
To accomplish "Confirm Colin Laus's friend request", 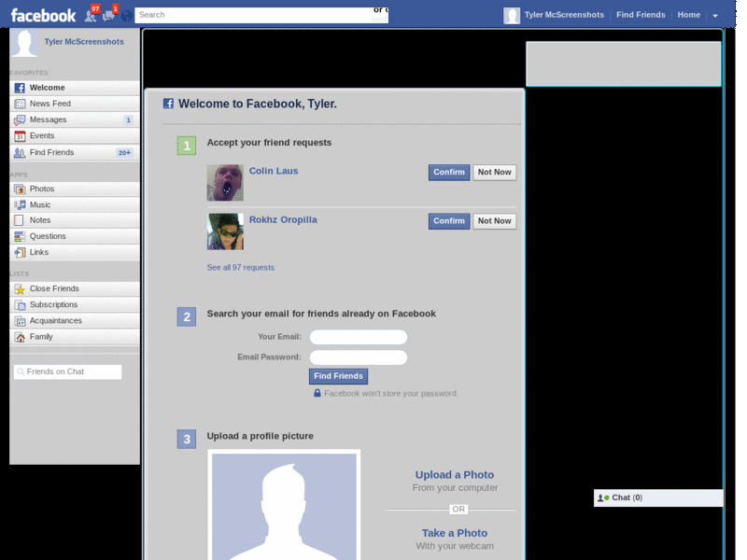I will pyautogui.click(x=448, y=172).
